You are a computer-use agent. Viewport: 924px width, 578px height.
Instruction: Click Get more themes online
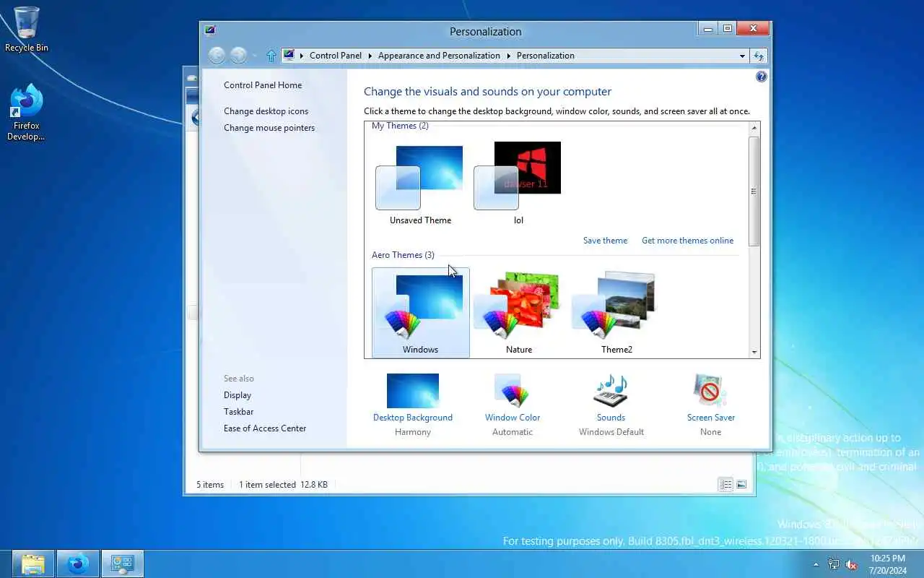click(687, 240)
